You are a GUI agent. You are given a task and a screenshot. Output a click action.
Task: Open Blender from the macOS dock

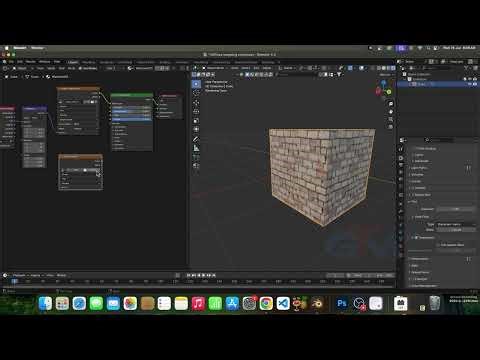tap(317, 304)
